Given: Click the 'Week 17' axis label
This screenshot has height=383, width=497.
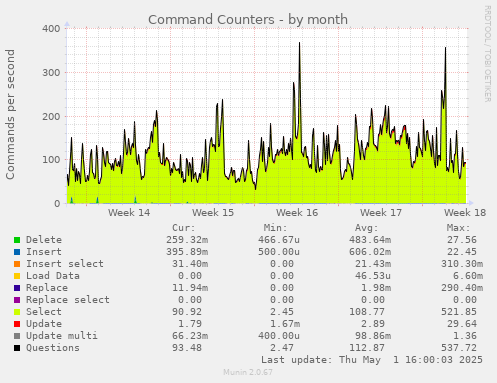Looking at the screenshot, I should pyautogui.click(x=381, y=213).
